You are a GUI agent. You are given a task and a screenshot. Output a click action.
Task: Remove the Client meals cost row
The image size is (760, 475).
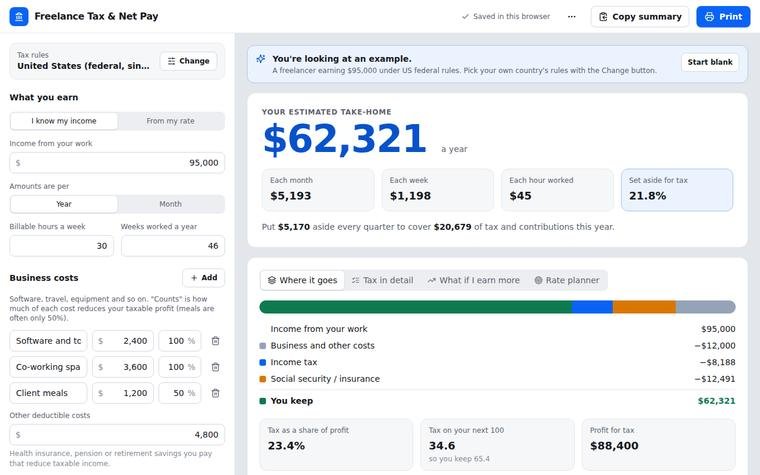[x=216, y=393]
